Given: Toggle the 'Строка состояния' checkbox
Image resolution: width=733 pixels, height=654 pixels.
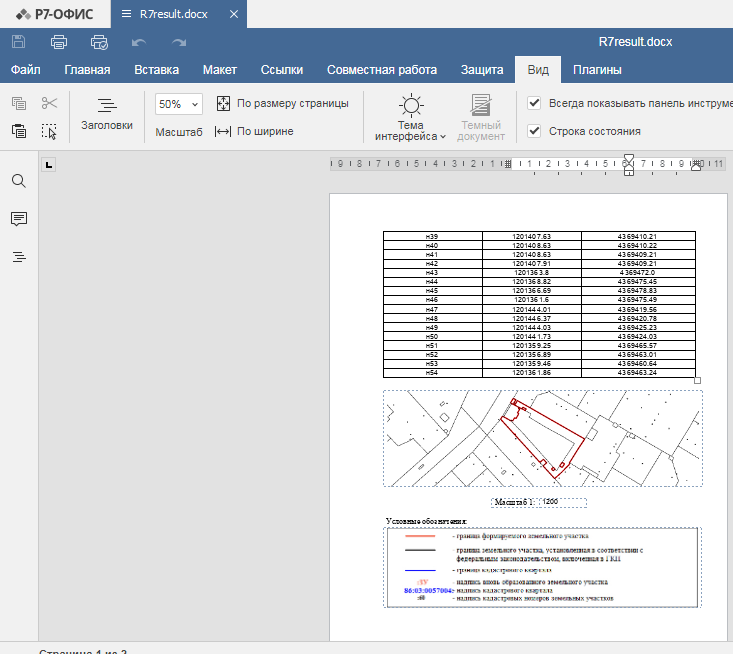Looking at the screenshot, I should 534,131.
